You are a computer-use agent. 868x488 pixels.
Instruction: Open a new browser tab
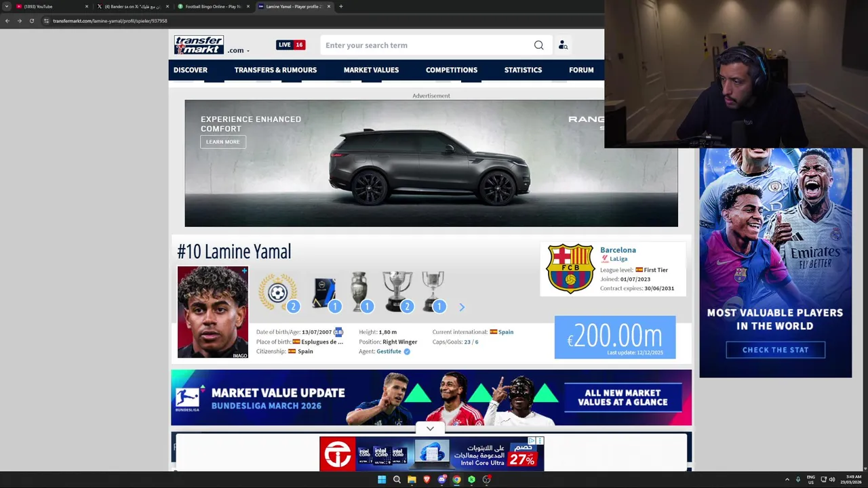pos(340,6)
